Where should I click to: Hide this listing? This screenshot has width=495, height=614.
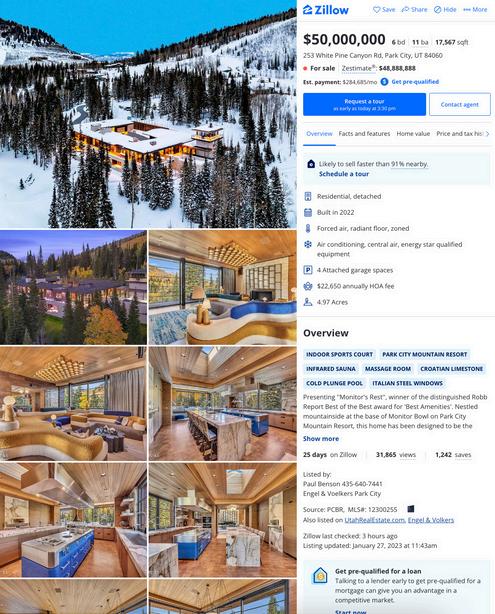pyautogui.click(x=445, y=9)
